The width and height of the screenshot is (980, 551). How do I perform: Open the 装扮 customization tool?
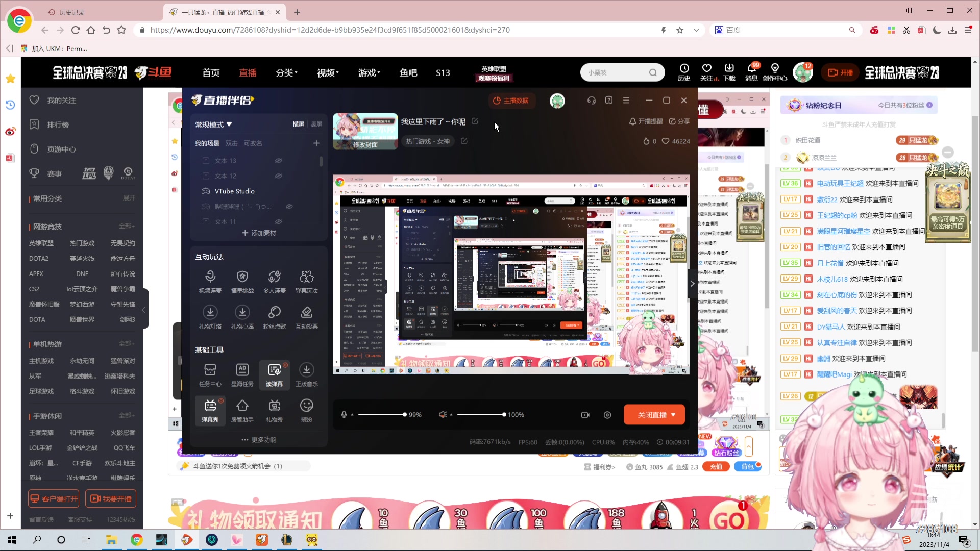point(307,410)
